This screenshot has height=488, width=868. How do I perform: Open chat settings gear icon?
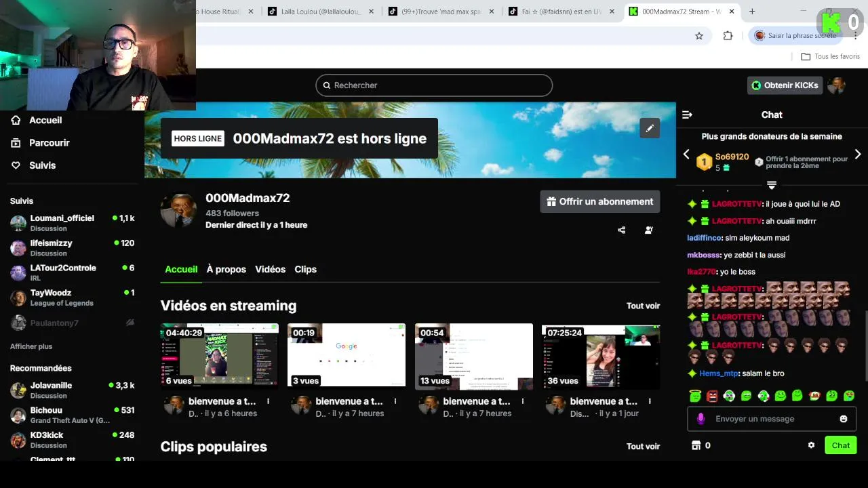pyautogui.click(x=811, y=445)
